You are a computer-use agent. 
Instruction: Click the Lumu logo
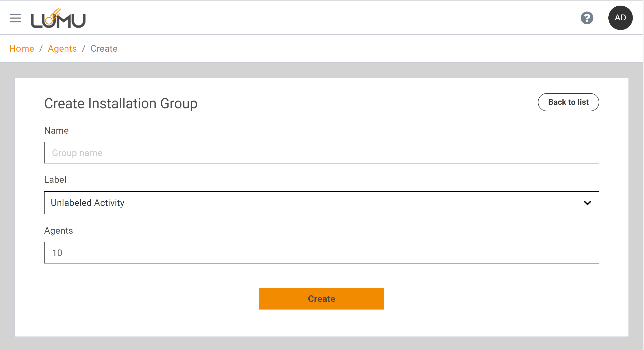(58, 18)
